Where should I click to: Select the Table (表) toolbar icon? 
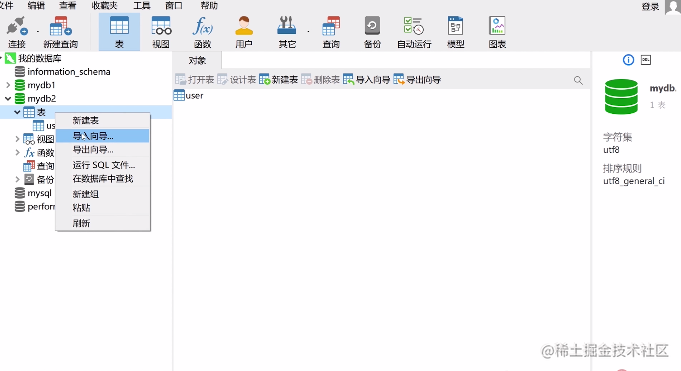(x=119, y=32)
